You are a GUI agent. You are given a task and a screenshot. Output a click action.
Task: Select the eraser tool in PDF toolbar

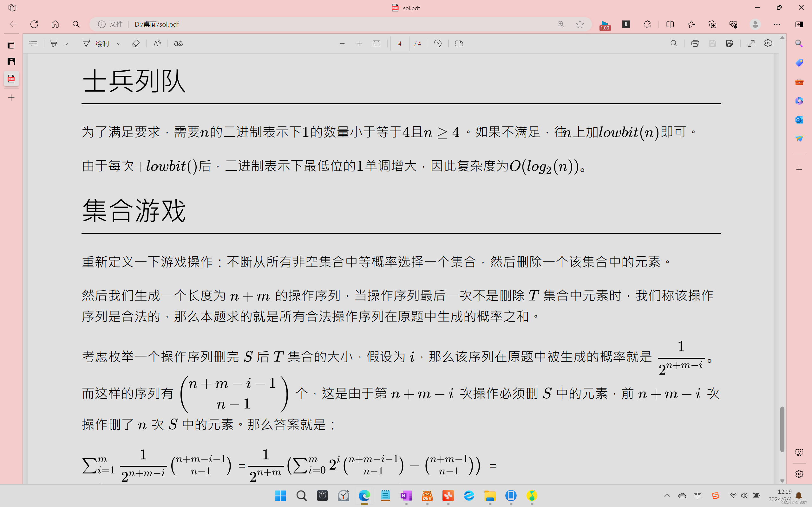[135, 44]
